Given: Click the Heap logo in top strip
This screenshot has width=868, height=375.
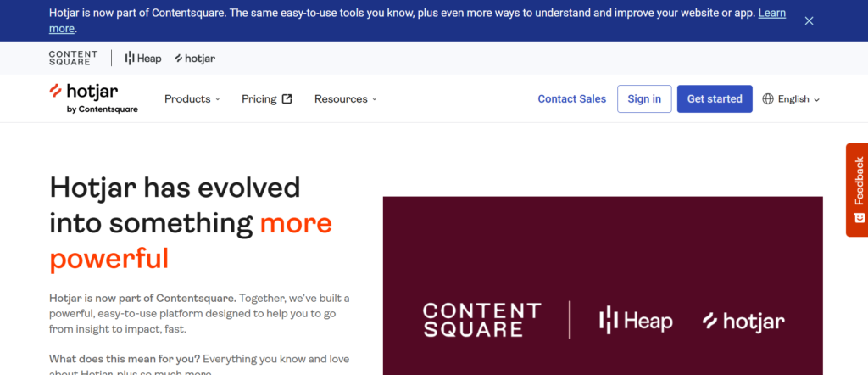Looking at the screenshot, I should coord(143,59).
